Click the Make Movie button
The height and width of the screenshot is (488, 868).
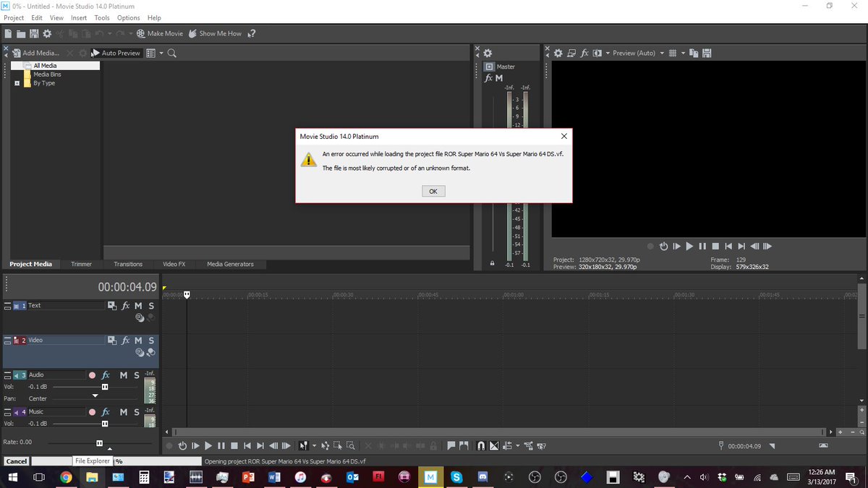click(x=159, y=33)
